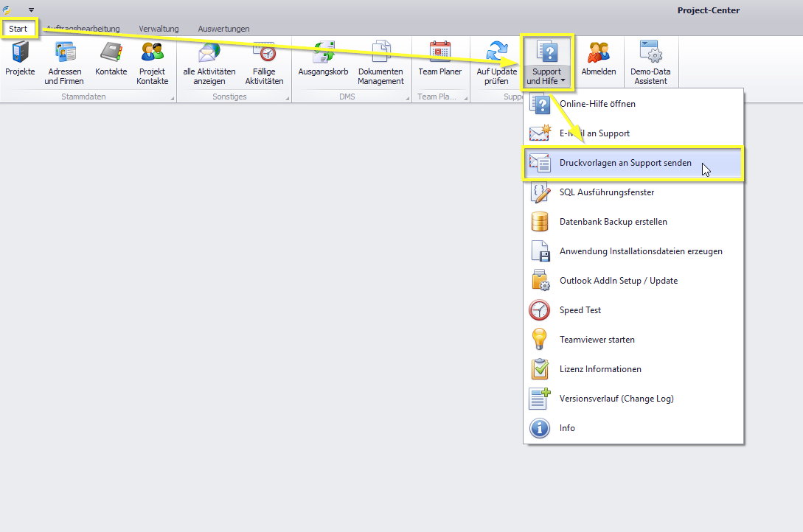Choose Datenbank Backup erstellen
Image resolution: width=803 pixels, height=532 pixels.
tap(613, 222)
